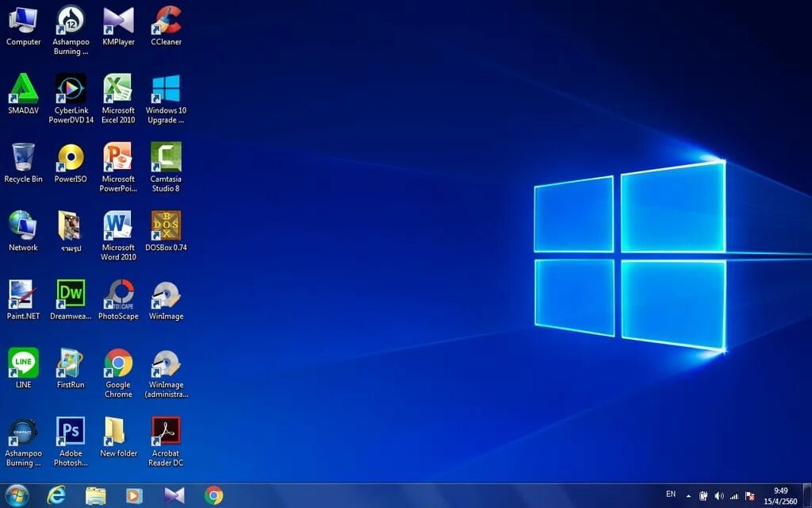Image resolution: width=812 pixels, height=508 pixels.
Task: Select the Microsoft Word 2010 shortcut
Action: click(x=119, y=236)
